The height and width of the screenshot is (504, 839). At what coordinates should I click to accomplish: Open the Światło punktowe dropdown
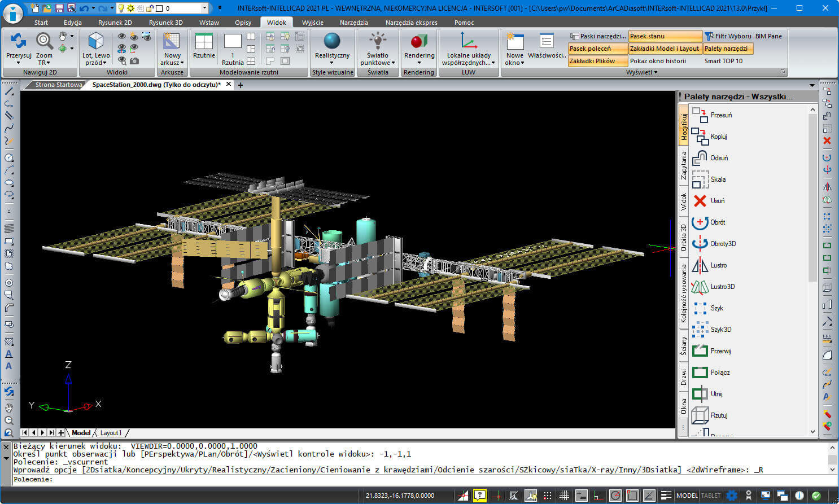coord(377,59)
